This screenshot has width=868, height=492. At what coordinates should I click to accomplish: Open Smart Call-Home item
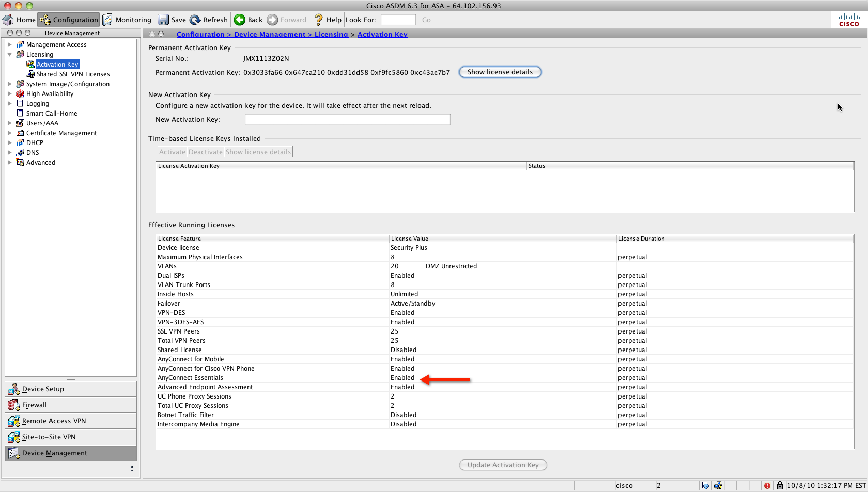[52, 114]
